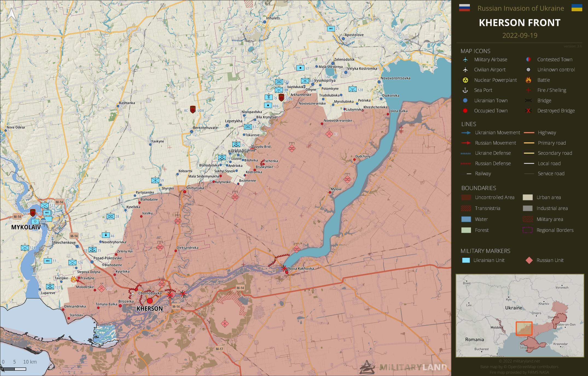The width and height of the screenshot is (588, 376).
Task: Click the Ukrainian unit marker numbered 28
Action: [110, 216]
